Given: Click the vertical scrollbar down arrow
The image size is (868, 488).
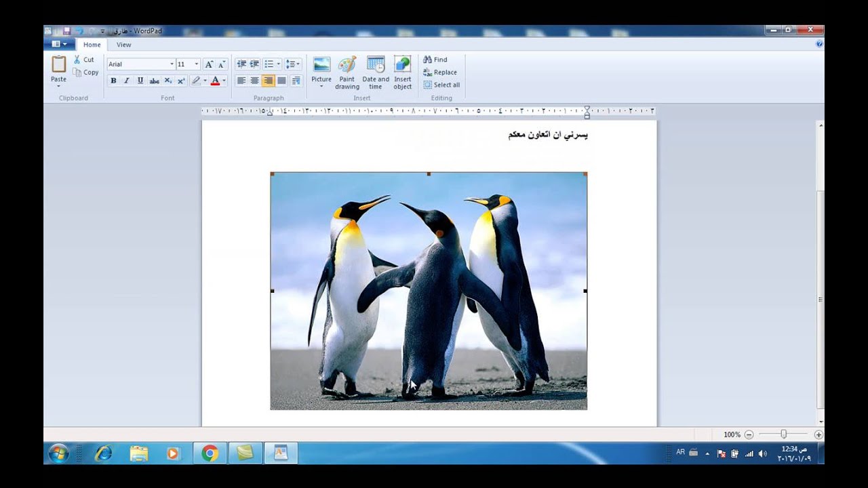Looking at the screenshot, I should (821, 422).
